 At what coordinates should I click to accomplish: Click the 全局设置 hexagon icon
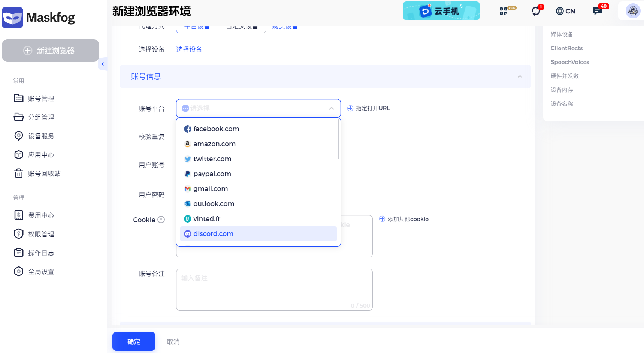point(19,271)
